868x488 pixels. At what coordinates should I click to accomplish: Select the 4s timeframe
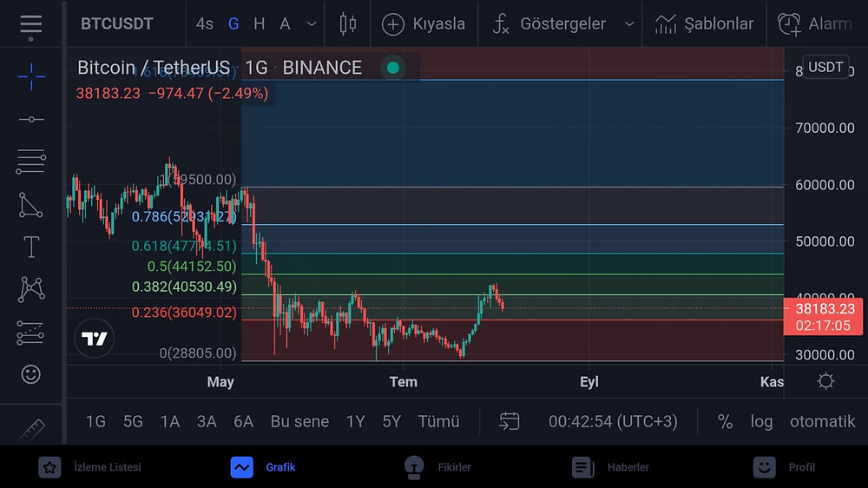[x=204, y=23]
